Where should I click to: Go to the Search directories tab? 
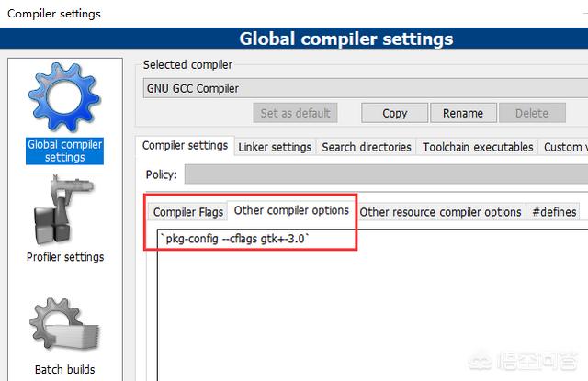point(367,147)
